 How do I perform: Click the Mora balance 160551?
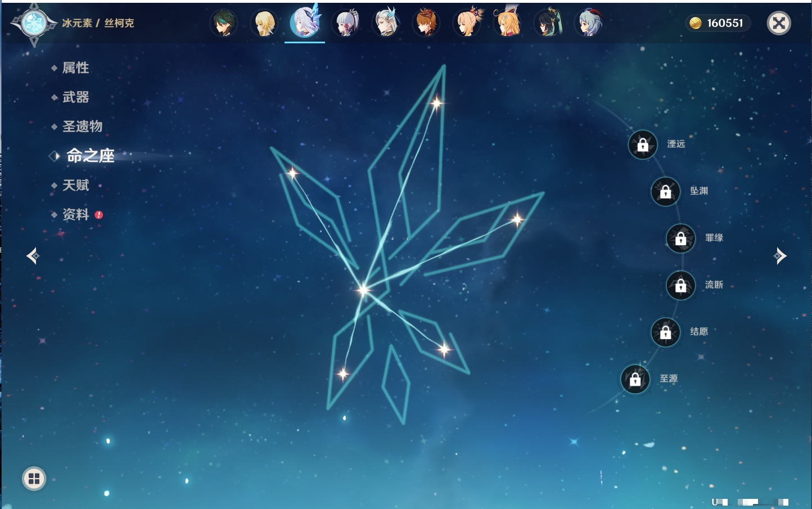[725, 23]
